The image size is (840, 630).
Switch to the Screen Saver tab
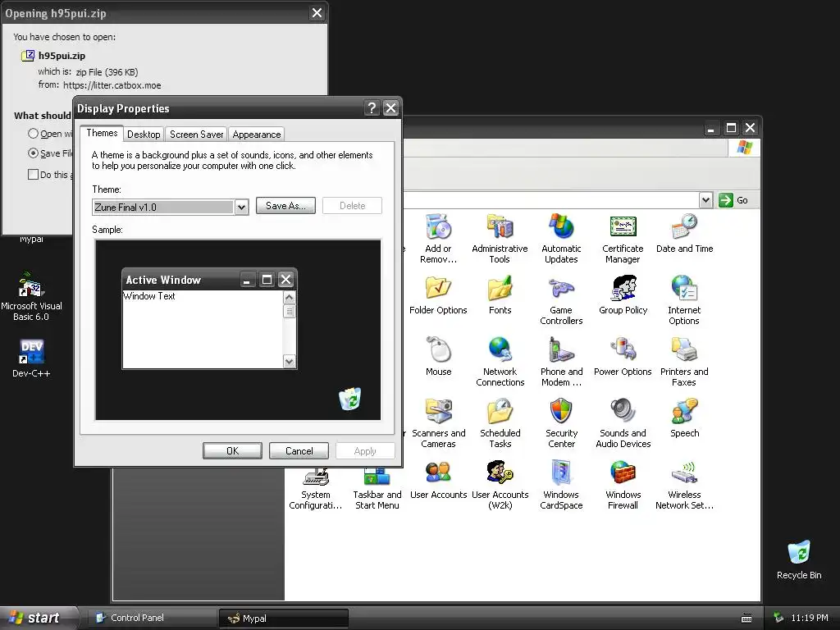pos(197,135)
